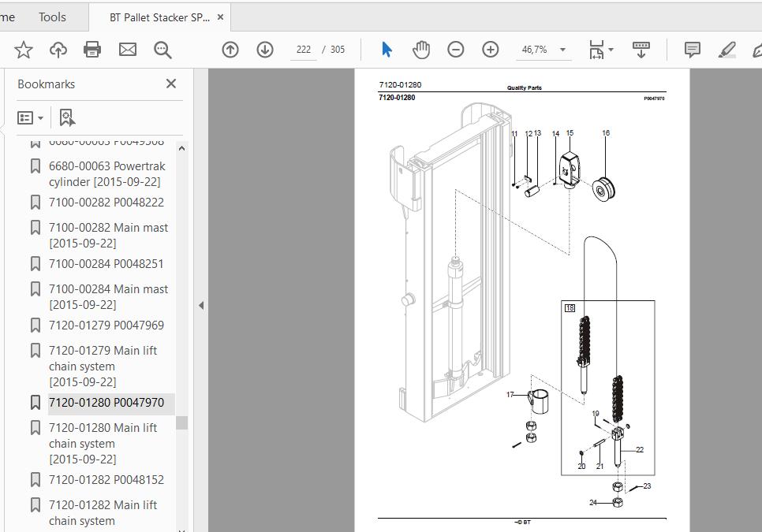Image resolution: width=762 pixels, height=532 pixels.
Task: Open the zoom level dropdown 46,7%
Action: point(543,50)
